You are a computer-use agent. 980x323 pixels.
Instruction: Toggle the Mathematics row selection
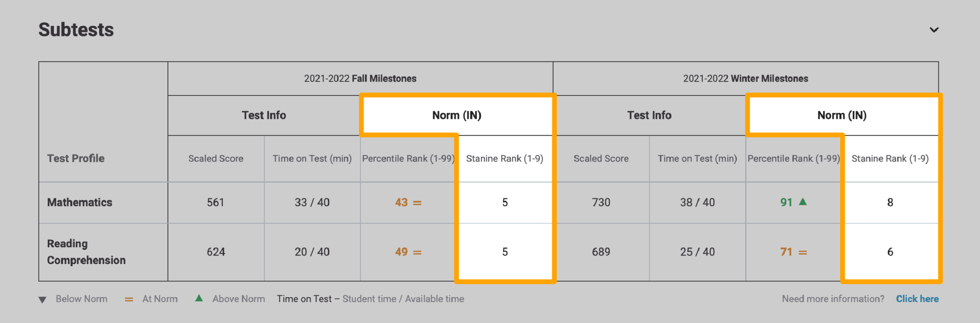(x=79, y=202)
